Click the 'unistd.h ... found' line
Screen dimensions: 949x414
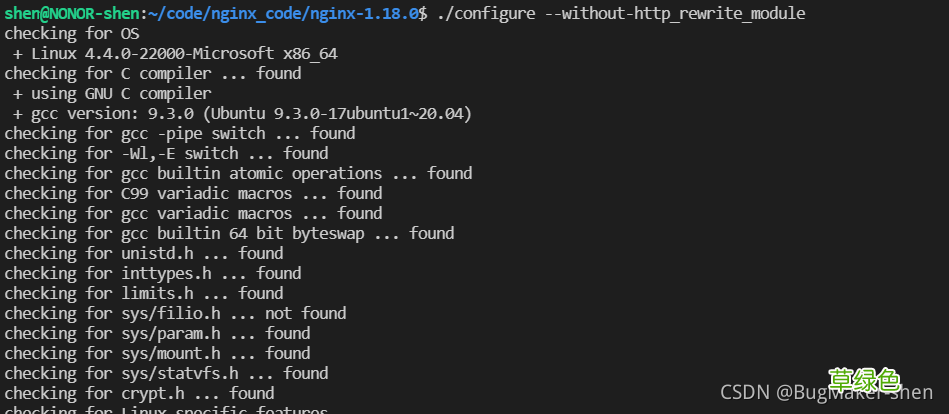pos(143,253)
